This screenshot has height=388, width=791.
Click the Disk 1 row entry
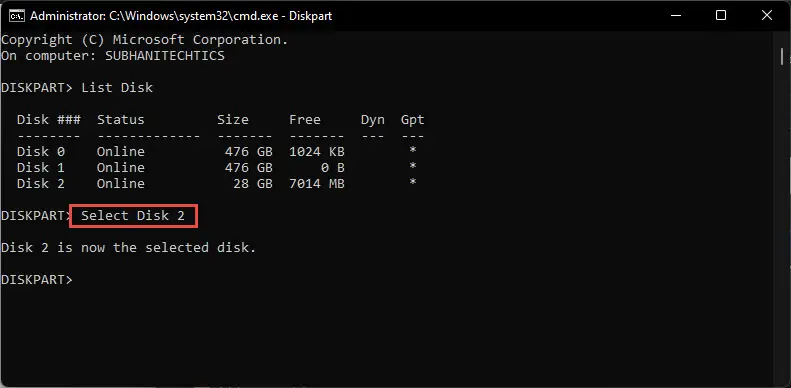pyautogui.click(x=217, y=168)
